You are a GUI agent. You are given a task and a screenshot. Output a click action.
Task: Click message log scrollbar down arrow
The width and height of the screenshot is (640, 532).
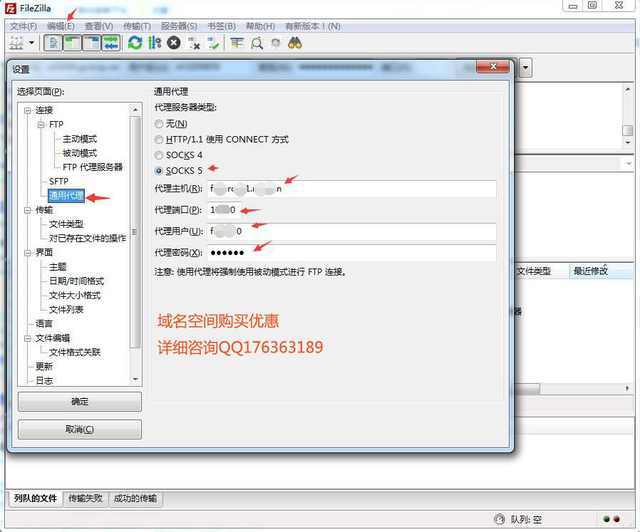point(628,142)
